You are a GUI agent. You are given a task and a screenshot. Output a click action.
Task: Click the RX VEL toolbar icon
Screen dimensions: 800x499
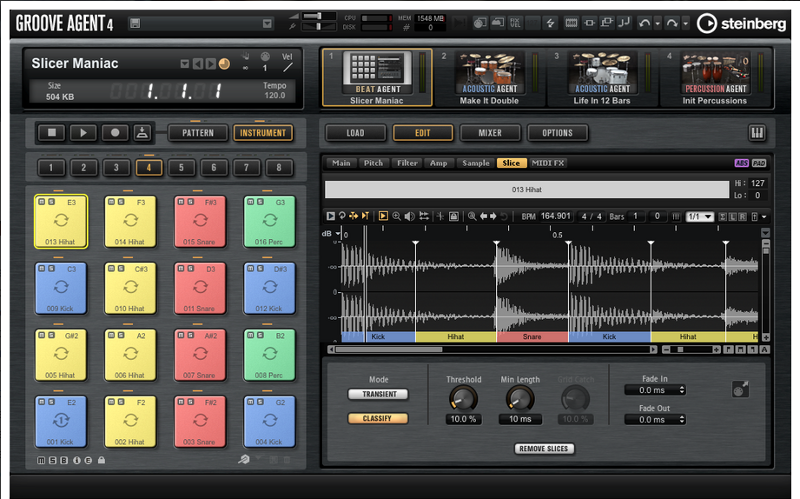click(x=515, y=23)
